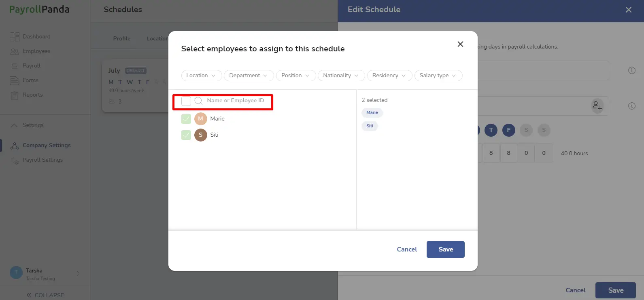Click Save in the employee dialog
This screenshot has height=300, width=644.
point(446,249)
